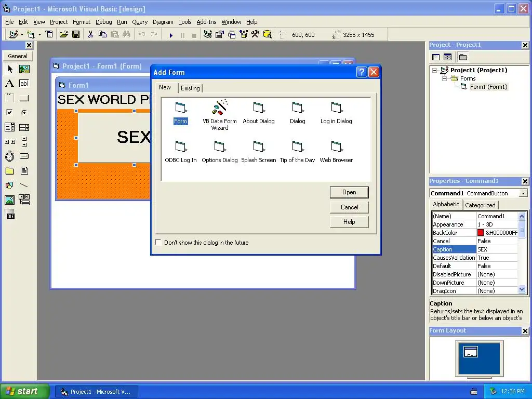Click View Object in Project panel
Screen dimensions: 532x399
[447, 57]
